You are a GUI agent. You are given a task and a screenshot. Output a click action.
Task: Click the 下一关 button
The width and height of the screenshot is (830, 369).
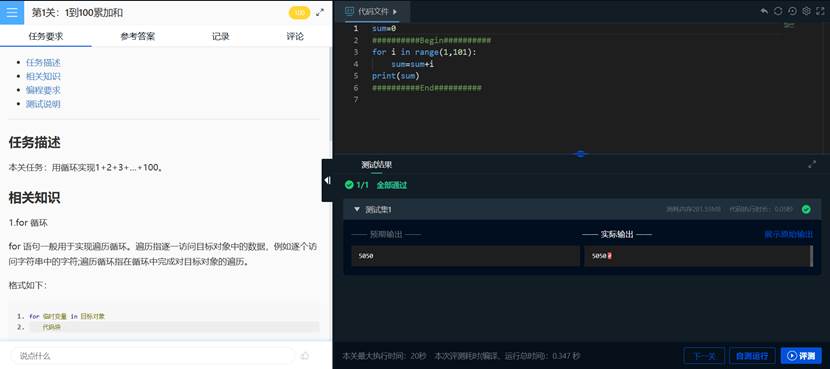[x=704, y=356]
